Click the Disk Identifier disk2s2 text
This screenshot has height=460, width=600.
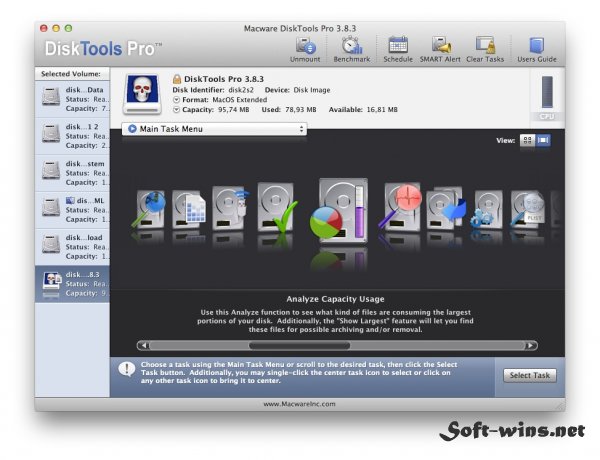[x=213, y=90]
